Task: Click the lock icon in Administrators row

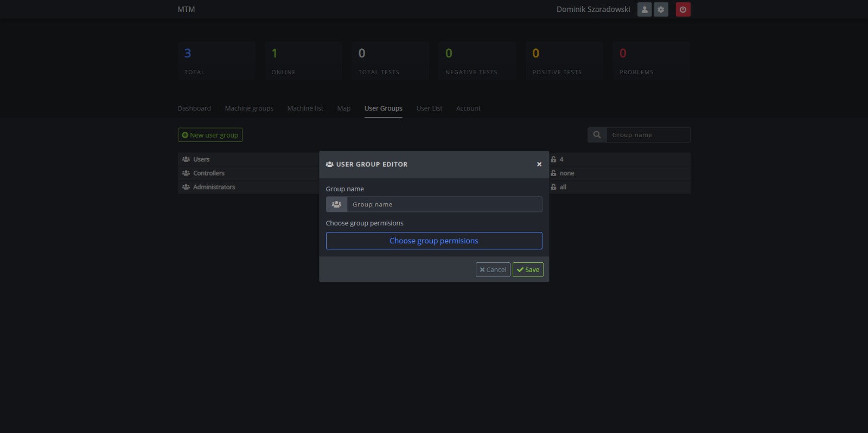Action: (x=553, y=187)
